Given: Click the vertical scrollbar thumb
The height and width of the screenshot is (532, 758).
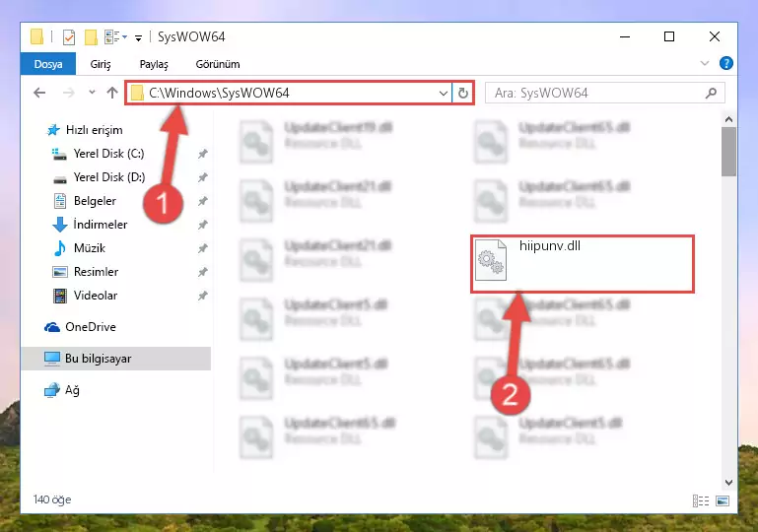Looking at the screenshot, I should pos(729,152).
